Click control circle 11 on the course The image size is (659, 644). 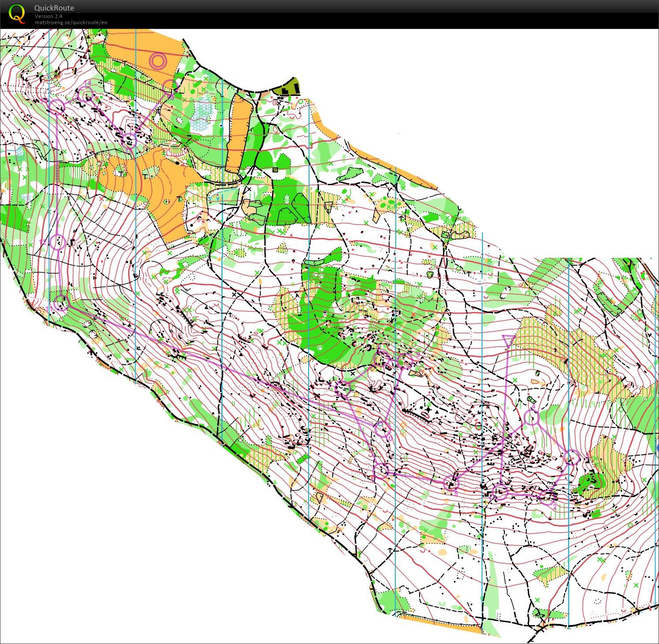(x=62, y=303)
